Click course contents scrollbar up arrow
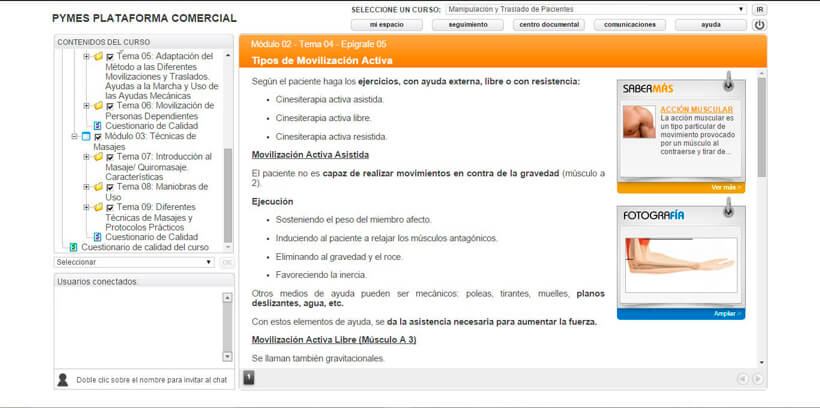 [x=228, y=55]
